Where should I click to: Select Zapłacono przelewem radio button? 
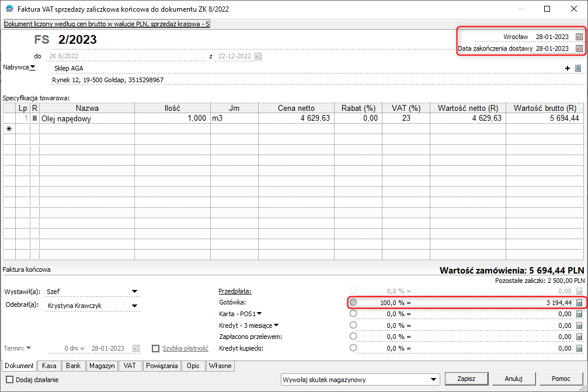[353, 336]
